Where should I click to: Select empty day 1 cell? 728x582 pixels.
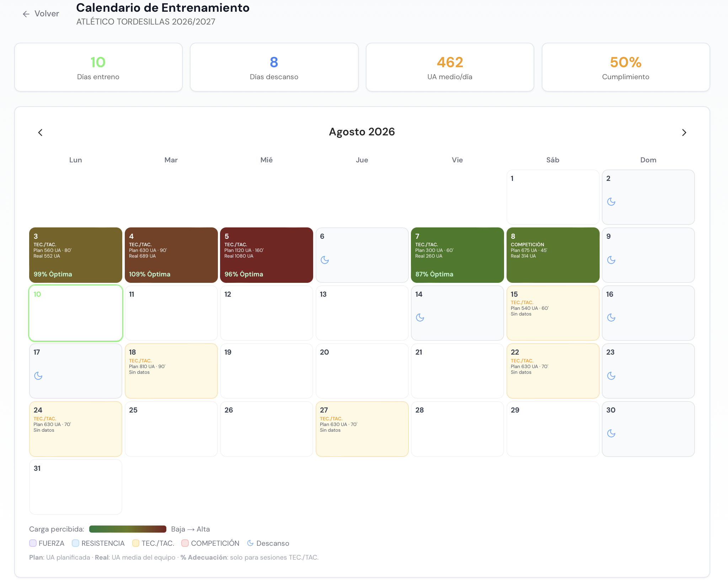(553, 197)
